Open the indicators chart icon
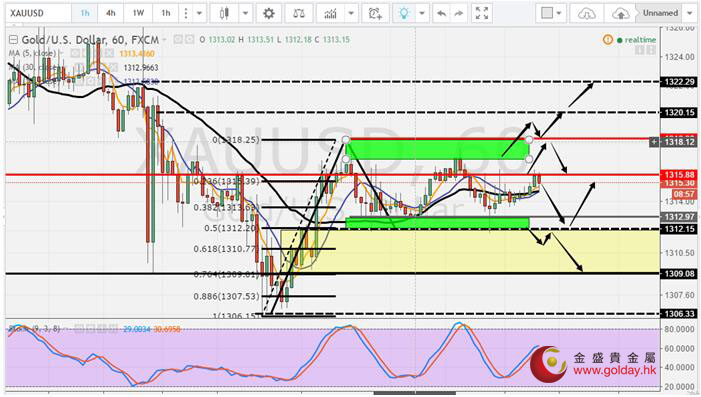The height and width of the screenshot is (397, 701). [330, 13]
